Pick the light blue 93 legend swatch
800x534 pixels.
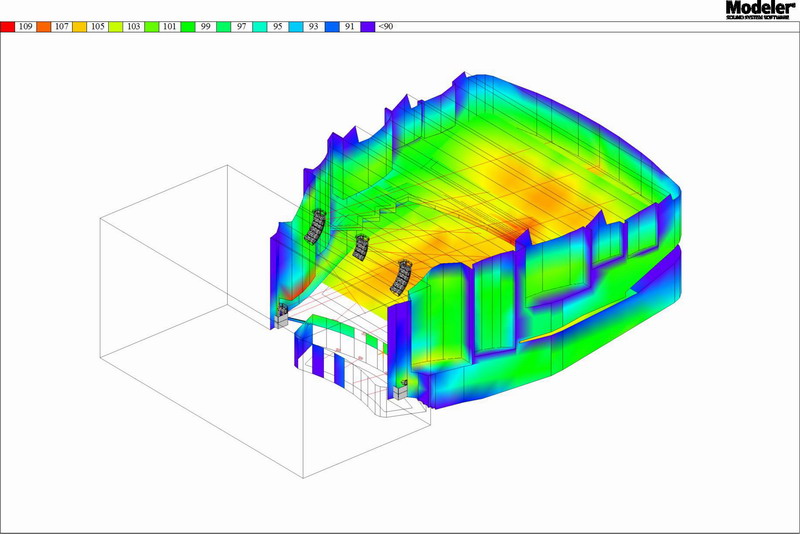pyautogui.click(x=296, y=27)
